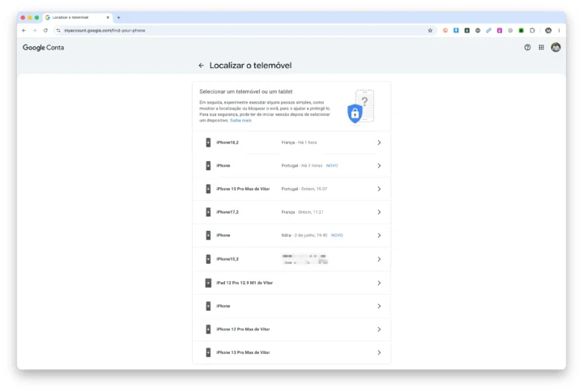The width and height of the screenshot is (583, 392).
Task: Expand iPhone18,2 with its chevron
Action: (x=379, y=143)
